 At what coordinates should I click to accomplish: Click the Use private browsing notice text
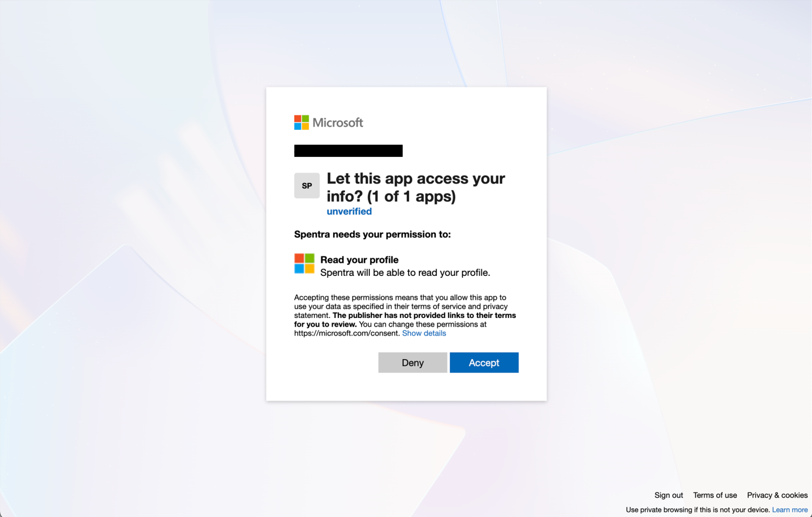(x=697, y=509)
